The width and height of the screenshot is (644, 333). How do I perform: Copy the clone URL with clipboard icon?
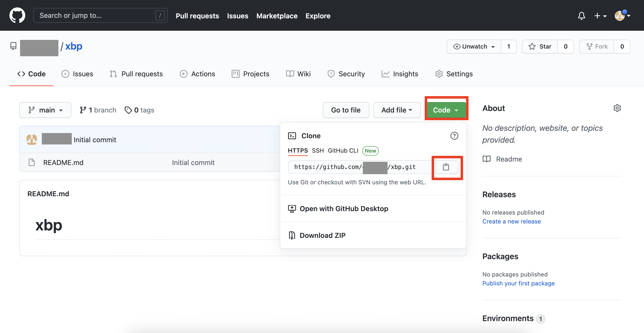[446, 167]
